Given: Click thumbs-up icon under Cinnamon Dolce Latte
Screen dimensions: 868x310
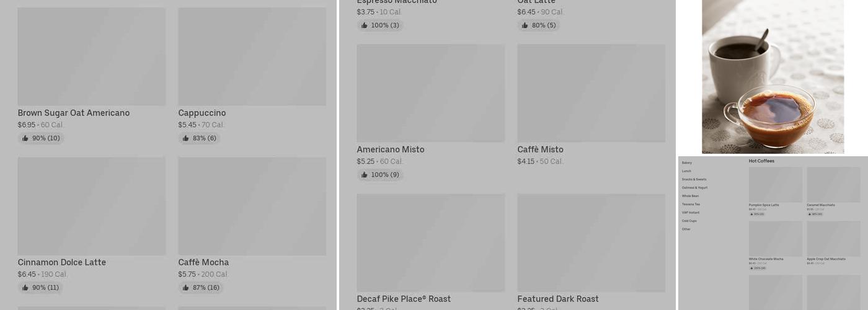Looking at the screenshot, I should (x=25, y=288).
